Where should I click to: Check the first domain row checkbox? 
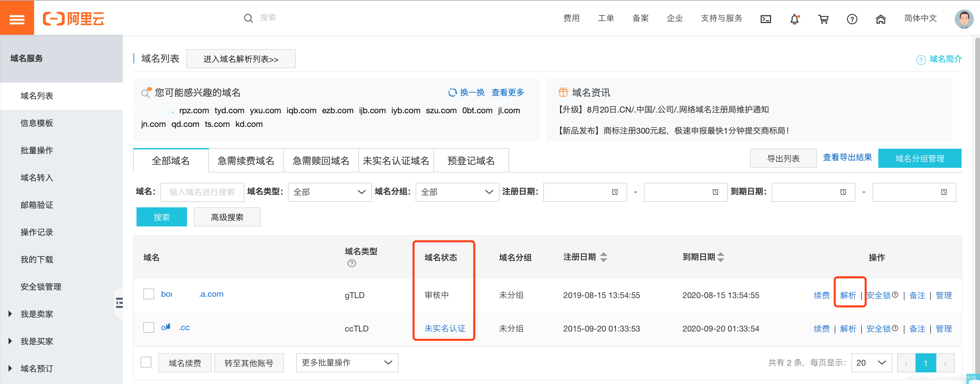(x=149, y=294)
